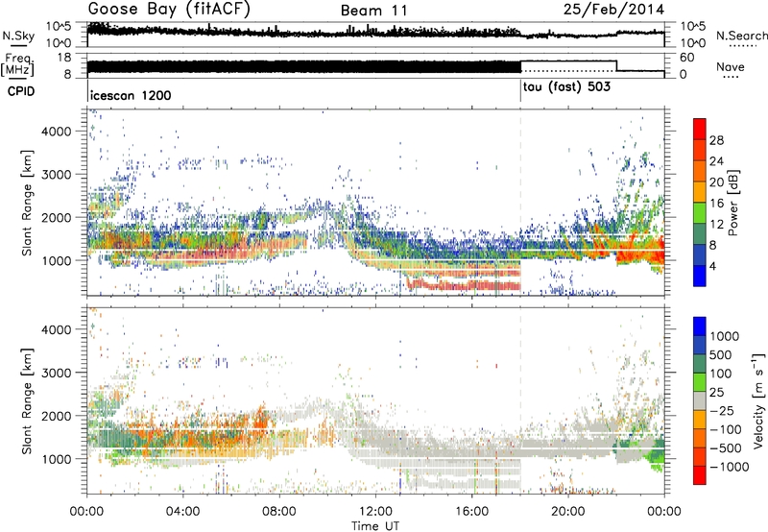Click the 'N.Sky' legend label
The height and width of the screenshot is (532, 768).
point(18,36)
